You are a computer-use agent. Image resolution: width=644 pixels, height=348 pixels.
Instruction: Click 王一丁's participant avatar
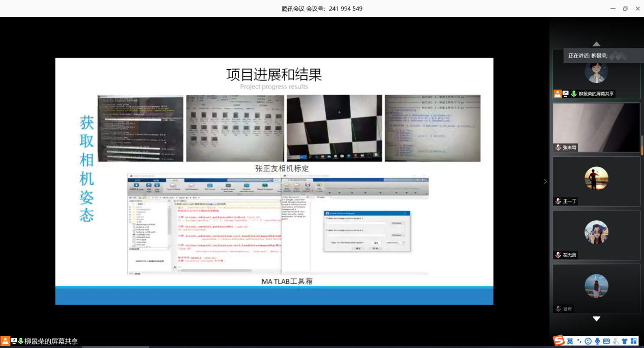596,178
